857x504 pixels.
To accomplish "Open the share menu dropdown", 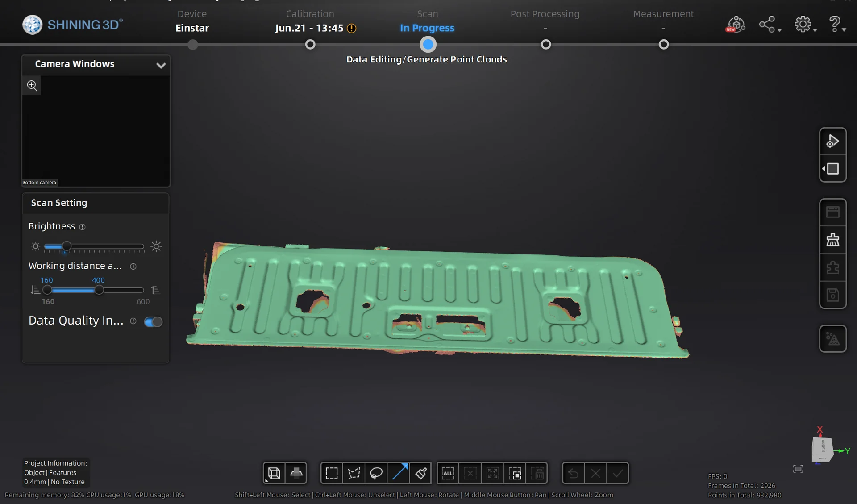I will coord(770,25).
